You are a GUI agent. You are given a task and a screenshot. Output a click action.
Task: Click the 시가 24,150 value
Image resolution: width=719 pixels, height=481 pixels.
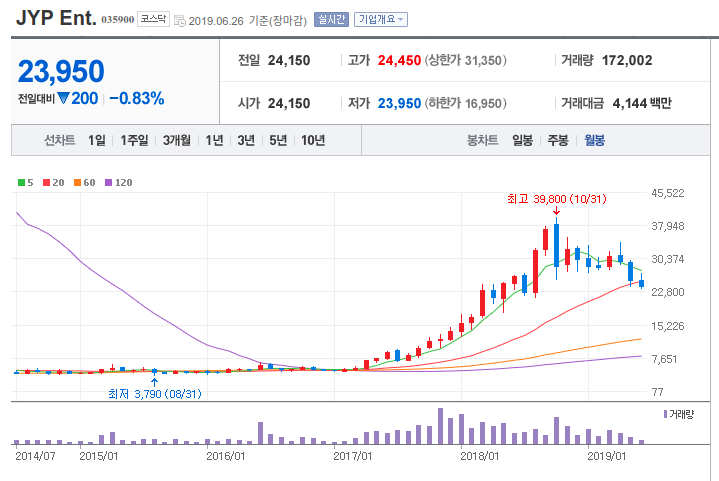pyautogui.click(x=289, y=103)
